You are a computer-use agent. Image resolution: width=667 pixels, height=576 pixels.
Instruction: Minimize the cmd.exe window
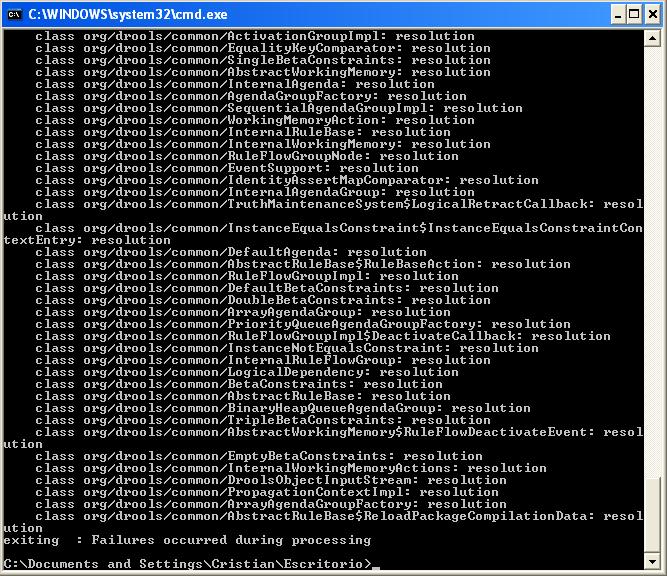tap(618, 15)
